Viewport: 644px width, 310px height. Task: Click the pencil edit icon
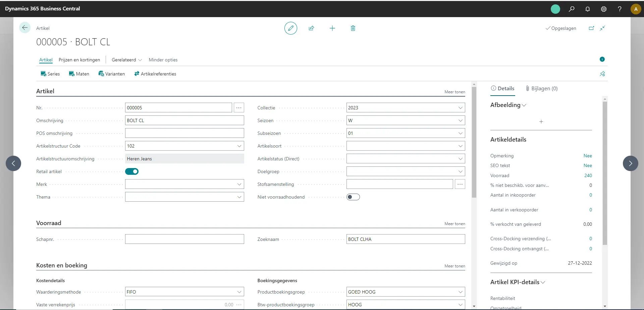point(291,28)
